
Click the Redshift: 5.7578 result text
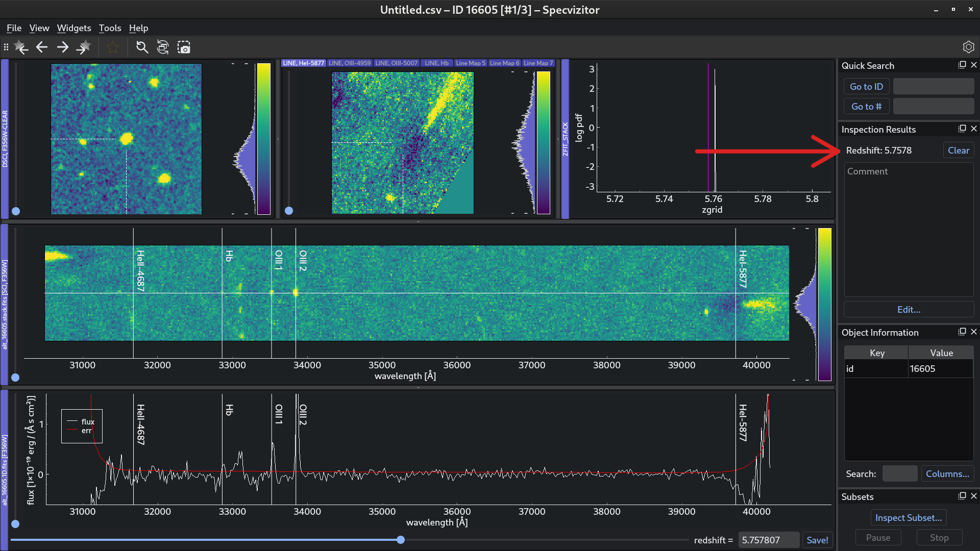(878, 151)
